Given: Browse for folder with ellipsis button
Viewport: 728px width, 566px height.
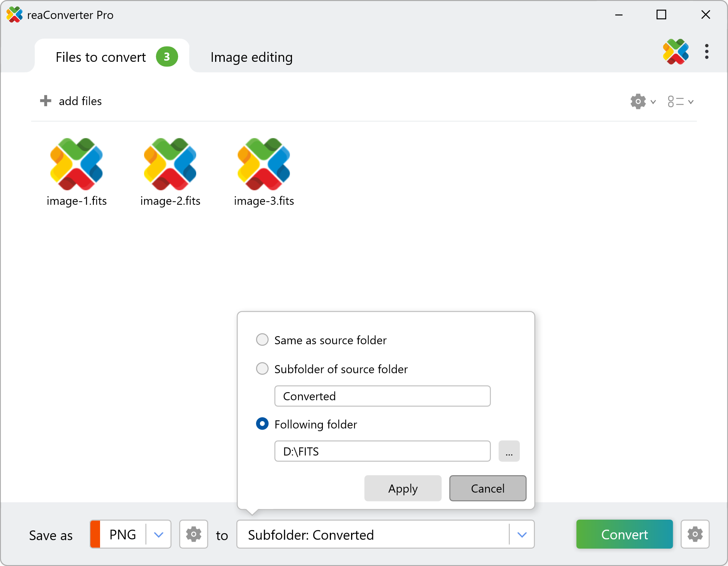Looking at the screenshot, I should pyautogui.click(x=509, y=451).
